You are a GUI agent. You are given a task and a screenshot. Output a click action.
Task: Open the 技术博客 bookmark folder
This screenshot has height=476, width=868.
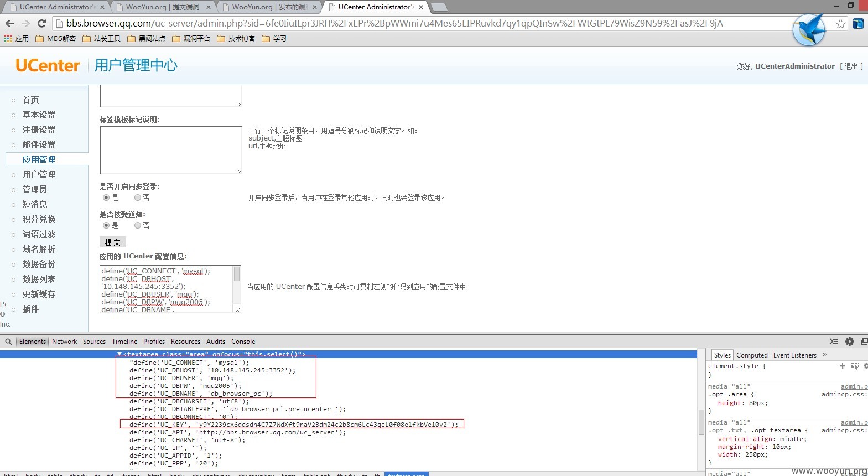point(236,38)
